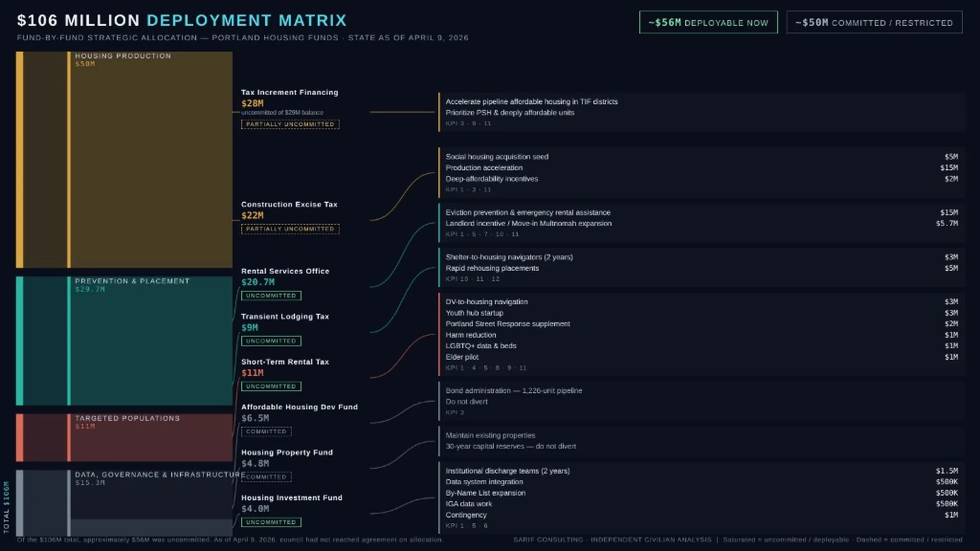Click the 'Landlord incentive / Move-in Multnomah expansion' line
Image resolution: width=980 pixels, height=551 pixels.
pos(528,223)
